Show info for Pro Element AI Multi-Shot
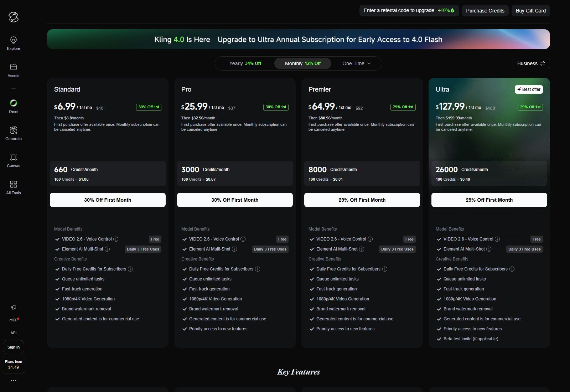The width and height of the screenshot is (570, 392). [x=234, y=249]
